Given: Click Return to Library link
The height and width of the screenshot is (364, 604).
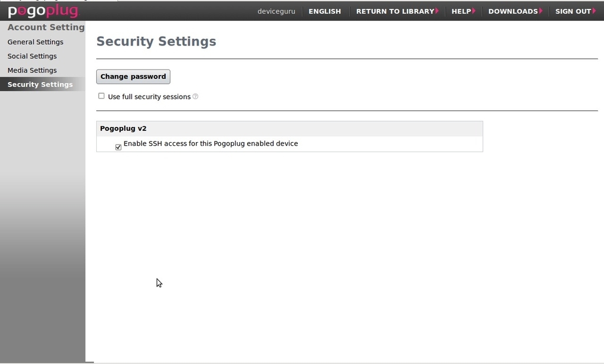Looking at the screenshot, I should coord(395,11).
